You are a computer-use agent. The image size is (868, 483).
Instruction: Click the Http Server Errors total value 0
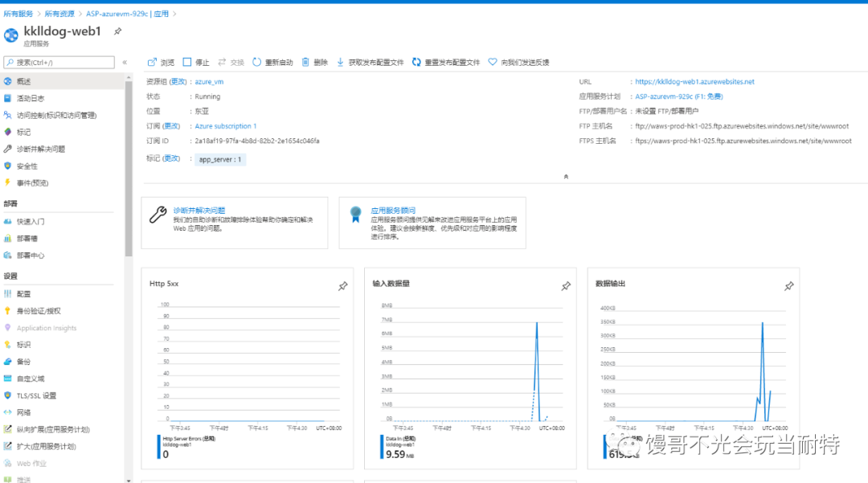point(166,454)
